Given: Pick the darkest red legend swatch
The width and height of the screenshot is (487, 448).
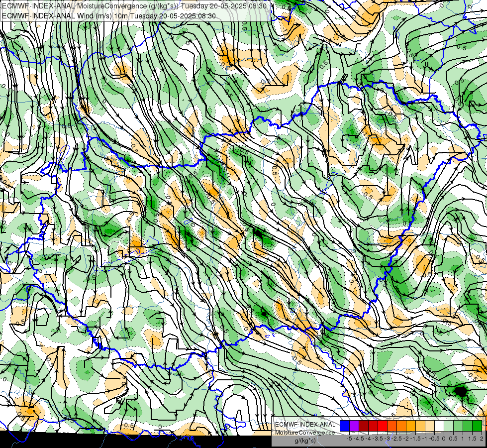Looking at the screenshot, I should pos(364,426).
